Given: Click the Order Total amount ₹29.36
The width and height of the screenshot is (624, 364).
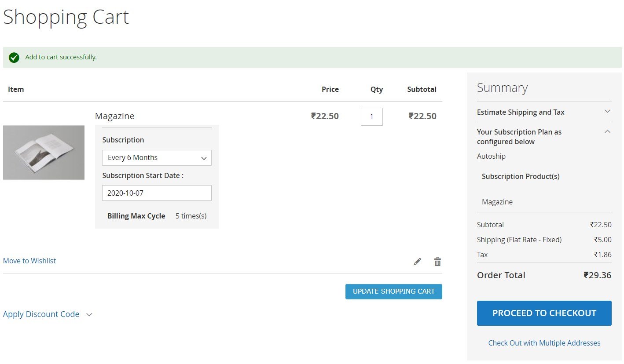Looking at the screenshot, I should (597, 275).
